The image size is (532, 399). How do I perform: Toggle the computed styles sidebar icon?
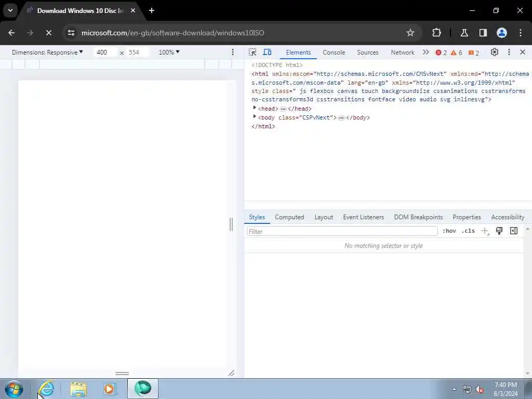click(x=514, y=231)
